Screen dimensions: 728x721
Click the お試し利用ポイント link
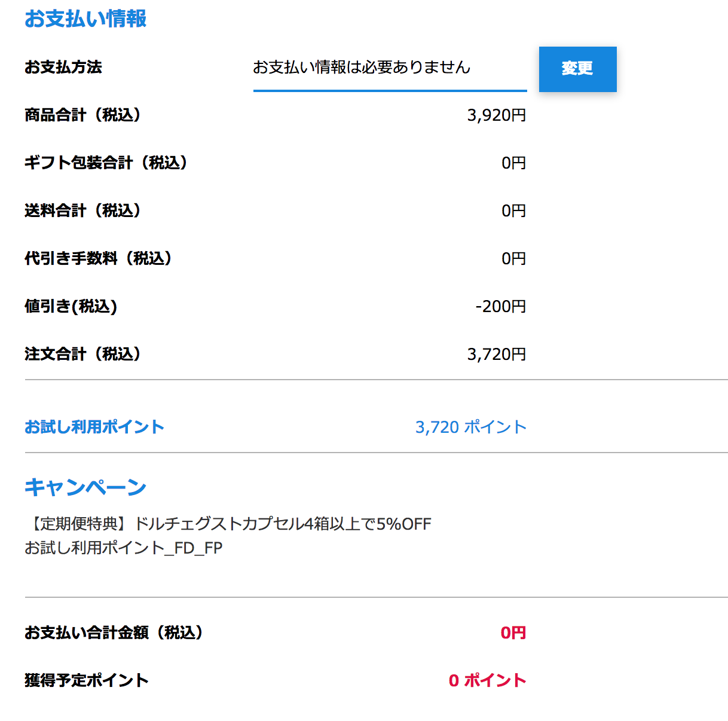[94, 427]
